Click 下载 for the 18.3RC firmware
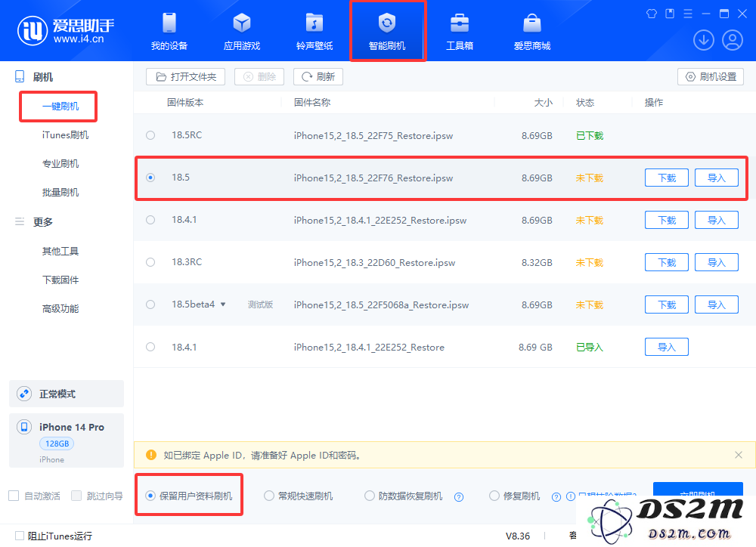The width and height of the screenshot is (756, 547). tap(667, 262)
